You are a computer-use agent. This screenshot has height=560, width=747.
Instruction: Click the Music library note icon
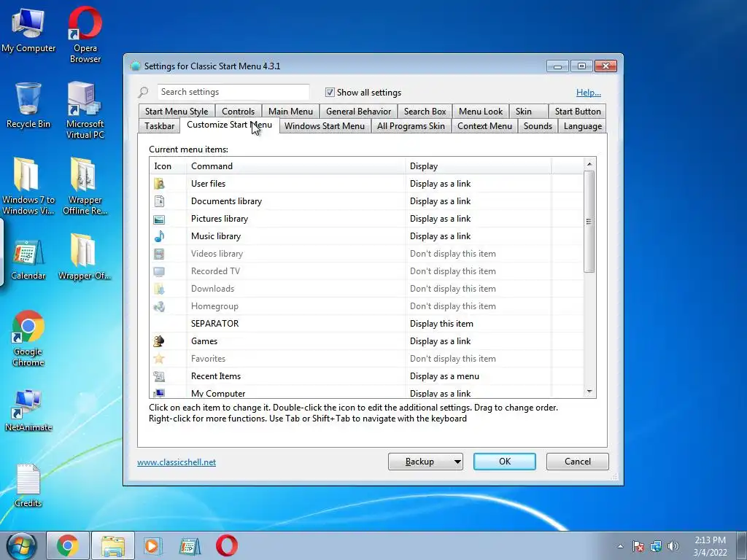pos(159,236)
